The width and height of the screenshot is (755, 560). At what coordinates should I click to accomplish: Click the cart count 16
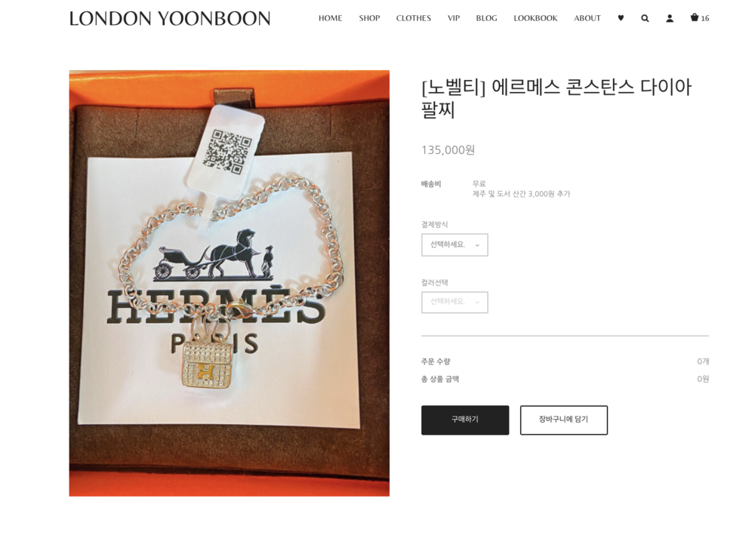point(705,18)
